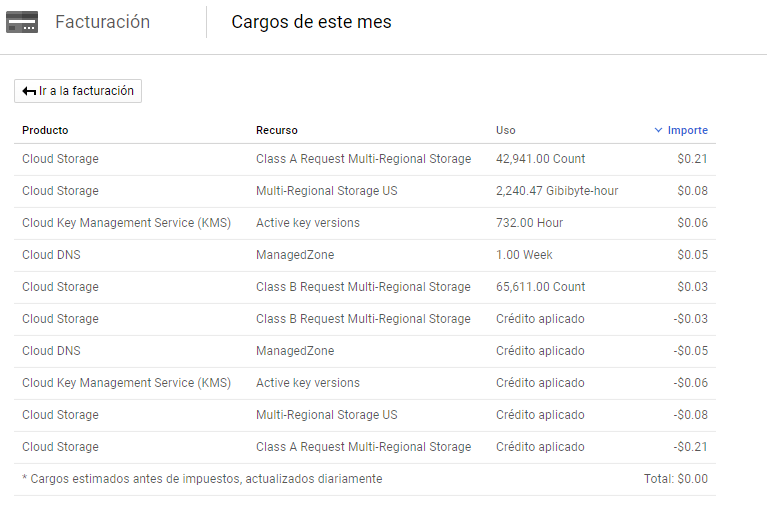The height and width of the screenshot is (525, 767).
Task: Select the $0.21 amount cell
Action: [692, 159]
